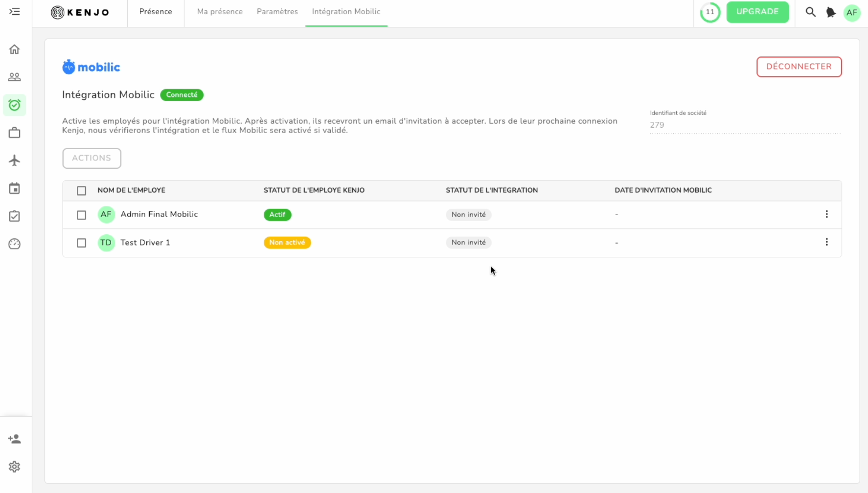This screenshot has height=493, width=868.
Task: Click Non invité badge for Admin Final Mobilic
Action: click(x=469, y=215)
